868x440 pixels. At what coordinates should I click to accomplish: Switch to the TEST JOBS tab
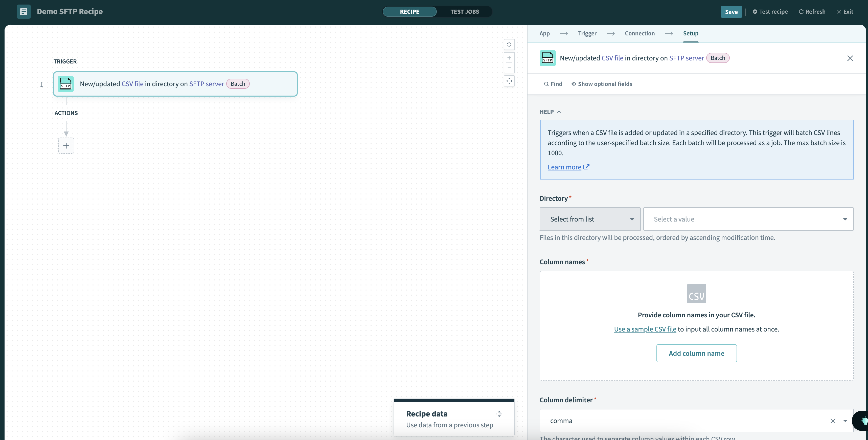464,11
